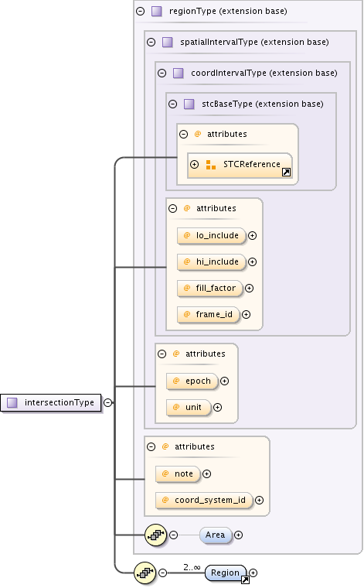The image size is (364, 588).
Task: Expand the note attribute
Action: pyautogui.click(x=206, y=474)
